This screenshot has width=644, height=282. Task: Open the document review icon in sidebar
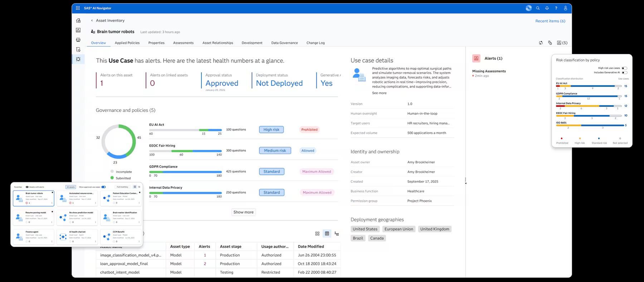point(78,49)
